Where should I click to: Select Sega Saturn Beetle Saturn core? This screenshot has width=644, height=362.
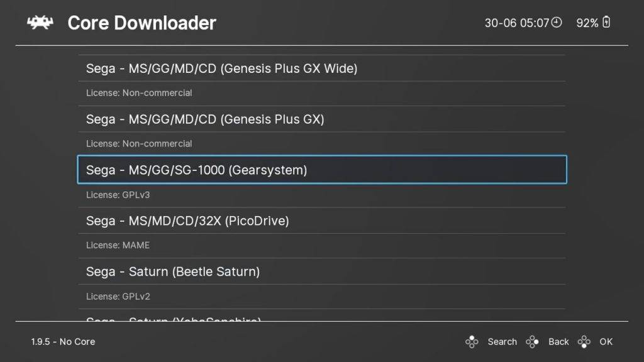coord(322,271)
